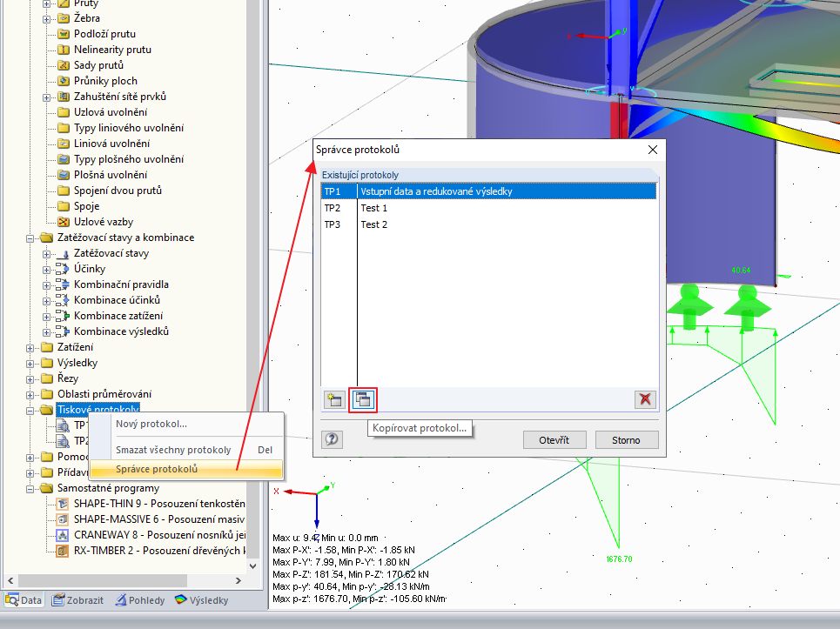Click the Otevřít button
The height and width of the screenshot is (629, 840).
click(554, 440)
